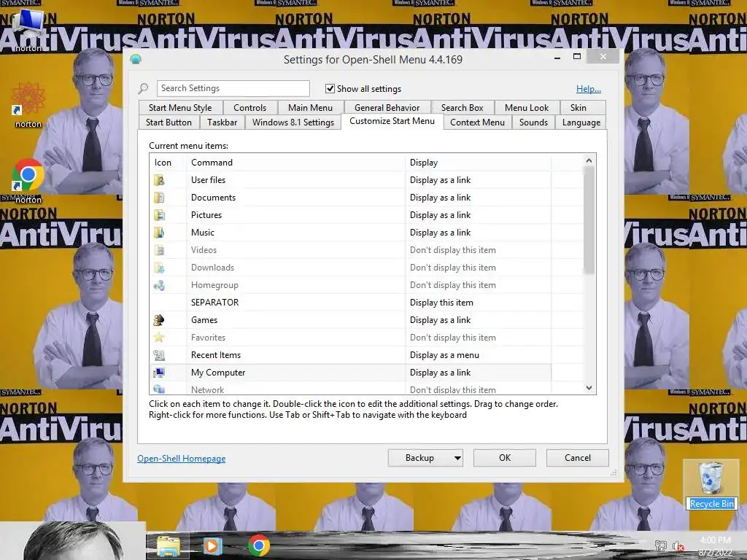Image resolution: width=747 pixels, height=560 pixels.
Task: Click the Games chess piece icon
Action: point(159,320)
